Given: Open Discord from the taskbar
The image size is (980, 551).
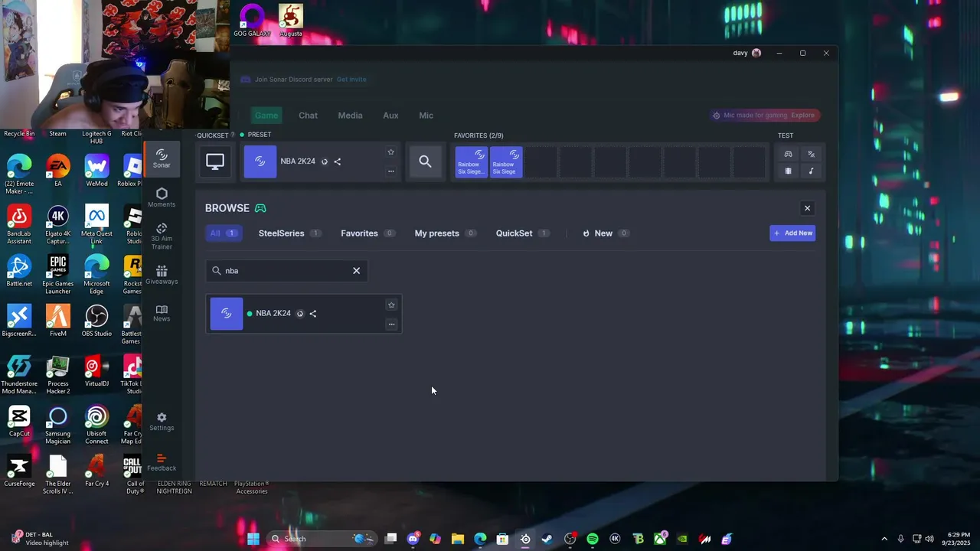Looking at the screenshot, I should pos(413,539).
